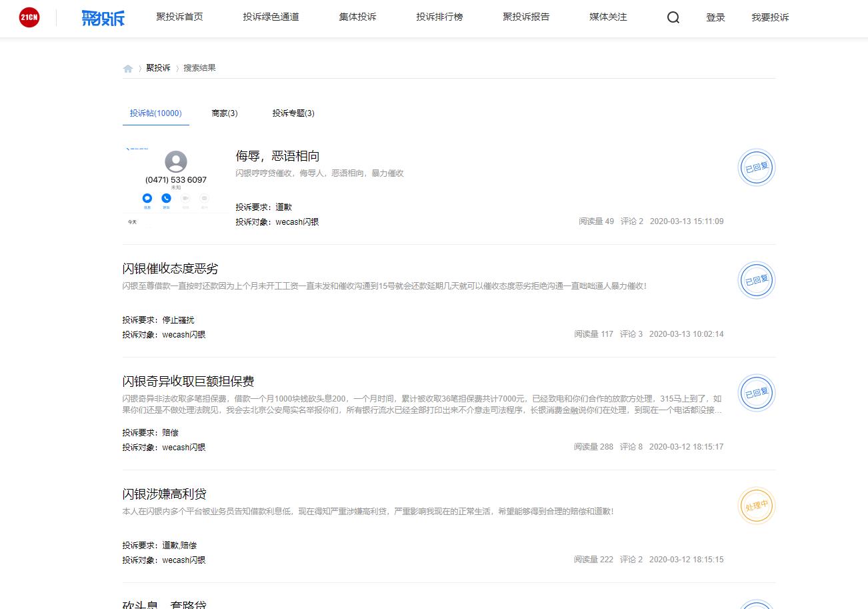The image size is (868, 609).
Task: Click 阅读量 117 count
Action: point(593,334)
